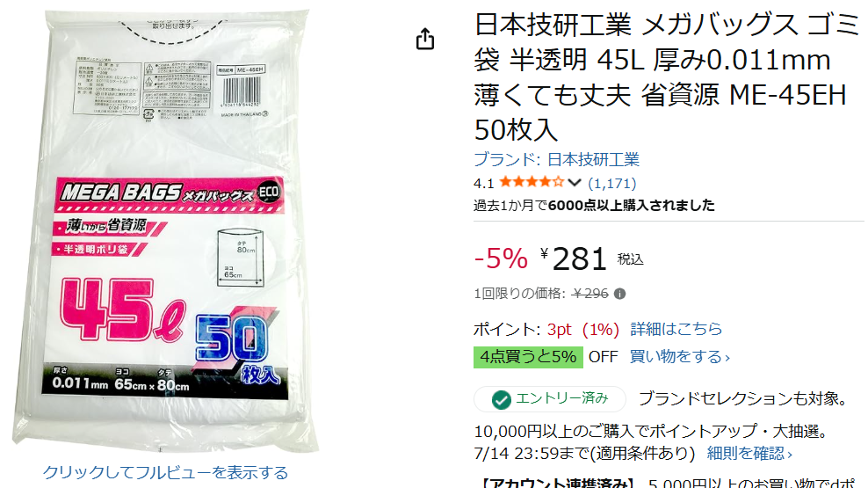Viewport: 868px width, 488px height.
Task: Click the 4点買うと5% green badge
Action: 528,357
